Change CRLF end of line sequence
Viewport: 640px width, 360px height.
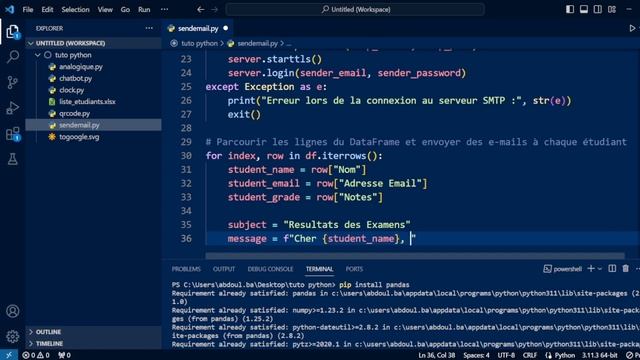(530, 355)
